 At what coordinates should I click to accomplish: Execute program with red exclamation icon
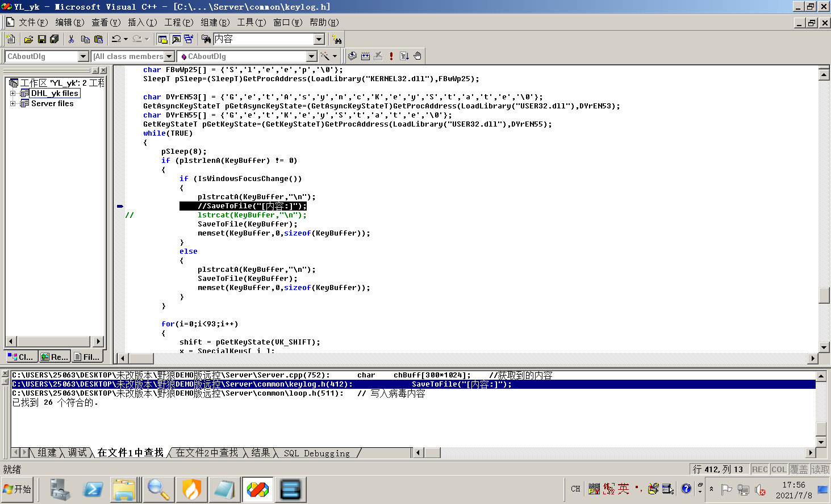click(x=391, y=56)
